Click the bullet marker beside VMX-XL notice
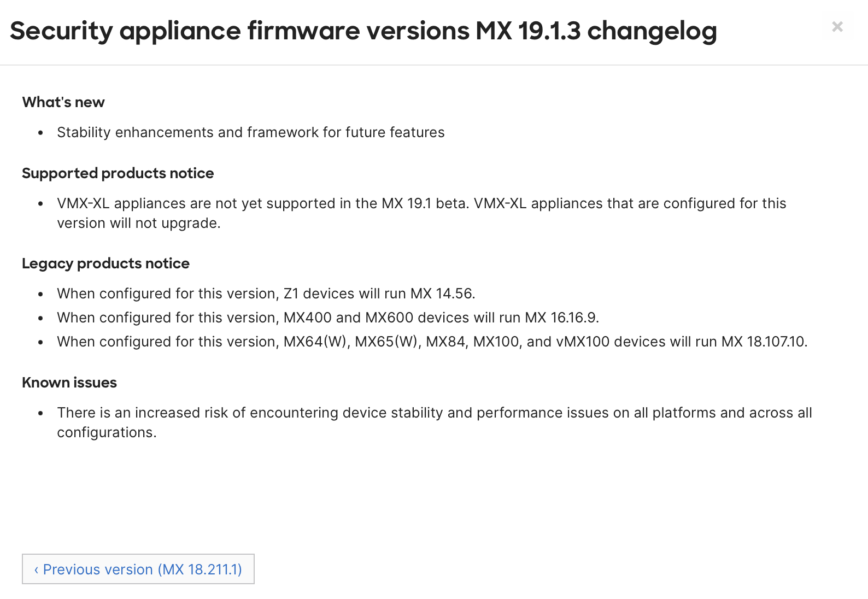The width and height of the screenshot is (868, 599). (x=39, y=204)
